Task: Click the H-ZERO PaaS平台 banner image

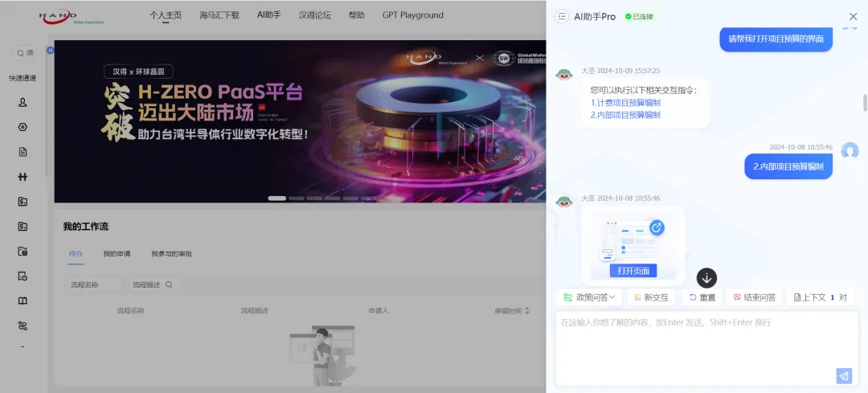Action: 300,121
